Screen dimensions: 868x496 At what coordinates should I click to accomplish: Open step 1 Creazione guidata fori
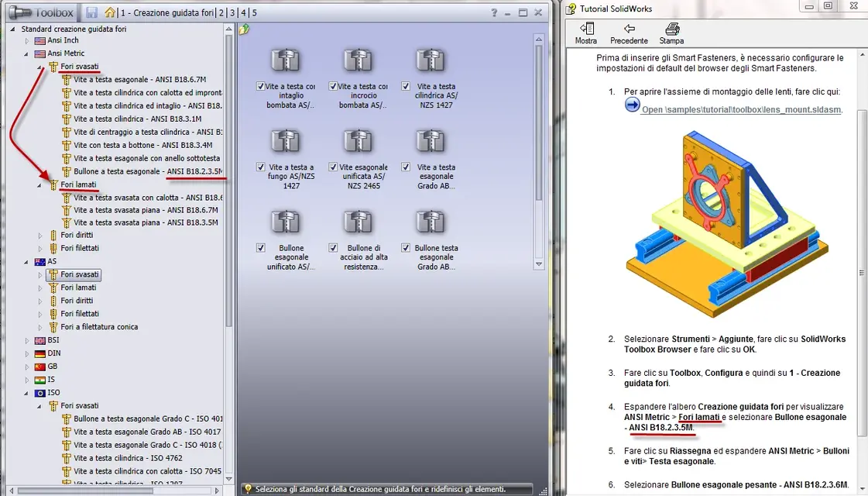[166, 12]
